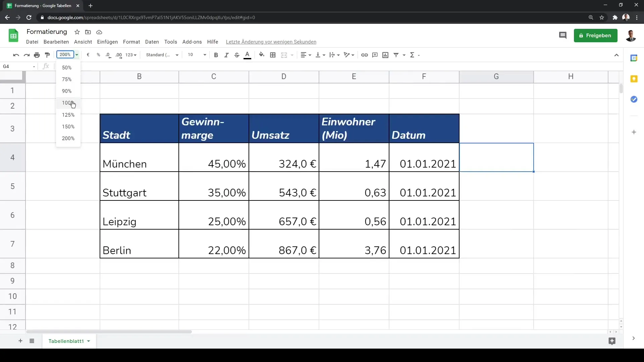Open vertical align dropdown
The image size is (644, 362).
point(320,55)
